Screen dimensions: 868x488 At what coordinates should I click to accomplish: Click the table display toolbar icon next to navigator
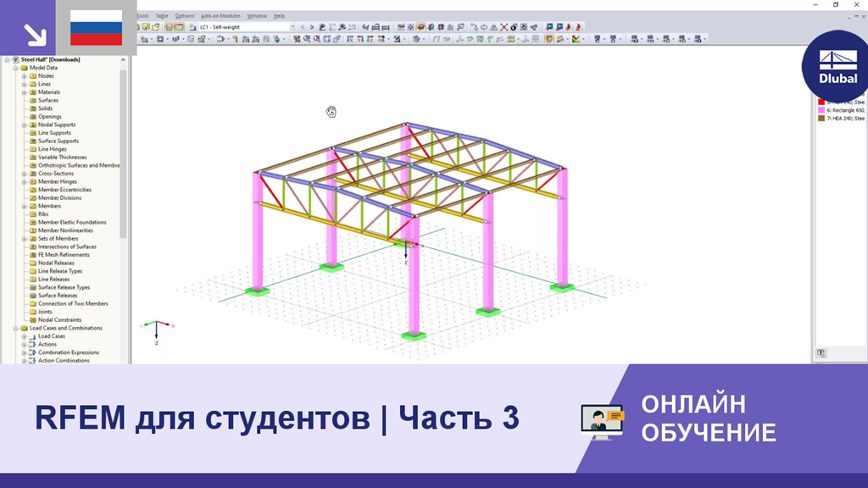[180, 26]
